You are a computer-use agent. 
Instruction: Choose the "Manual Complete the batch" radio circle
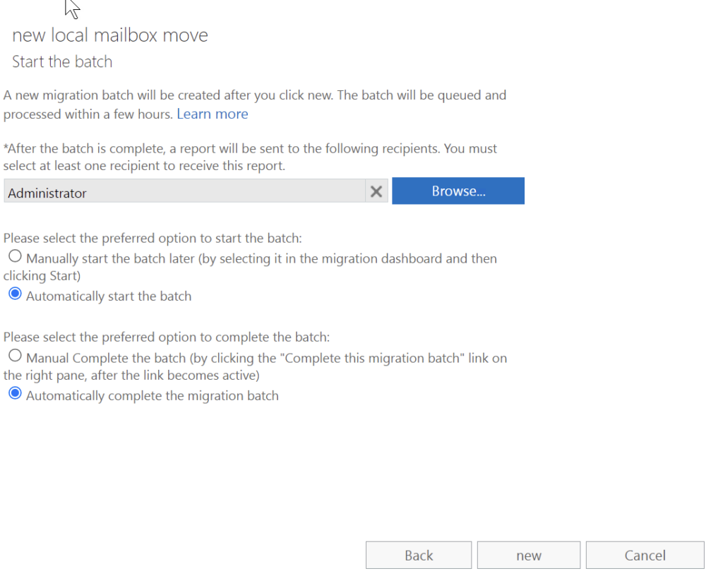15,356
